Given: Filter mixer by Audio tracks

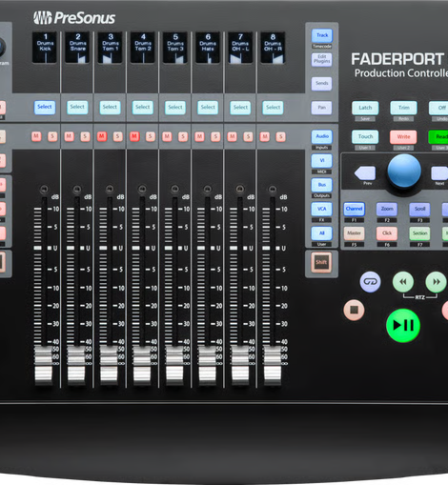Looking at the screenshot, I should 322,136.
